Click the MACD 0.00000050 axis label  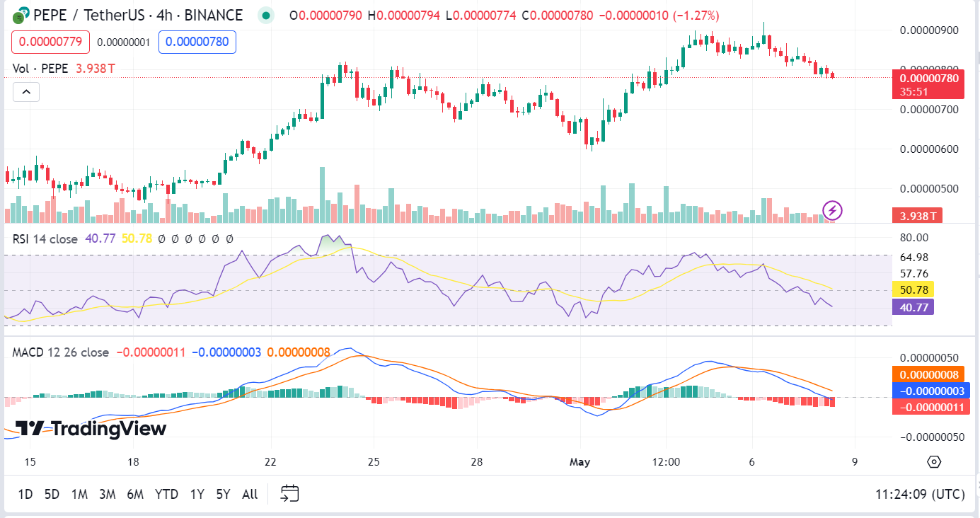coord(928,357)
